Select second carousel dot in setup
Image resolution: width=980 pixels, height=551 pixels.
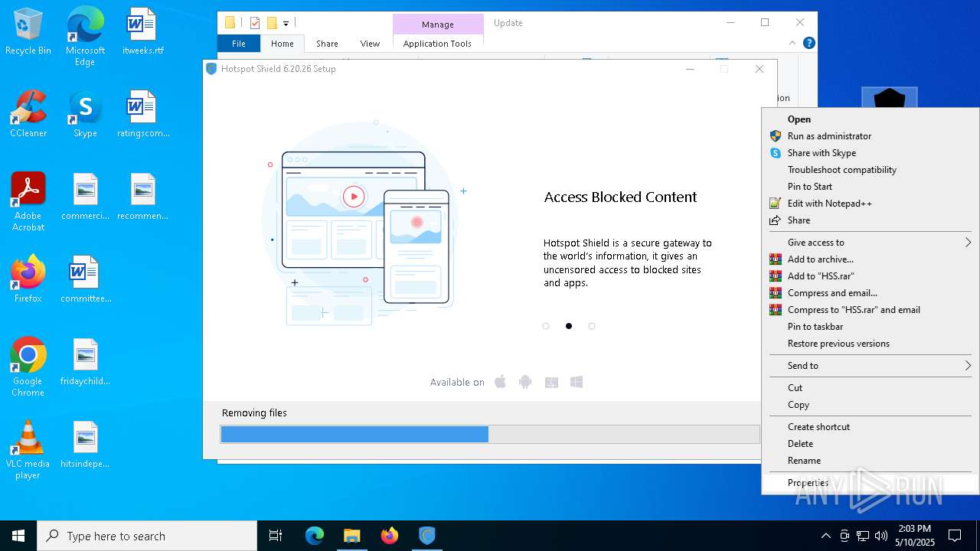pyautogui.click(x=569, y=326)
